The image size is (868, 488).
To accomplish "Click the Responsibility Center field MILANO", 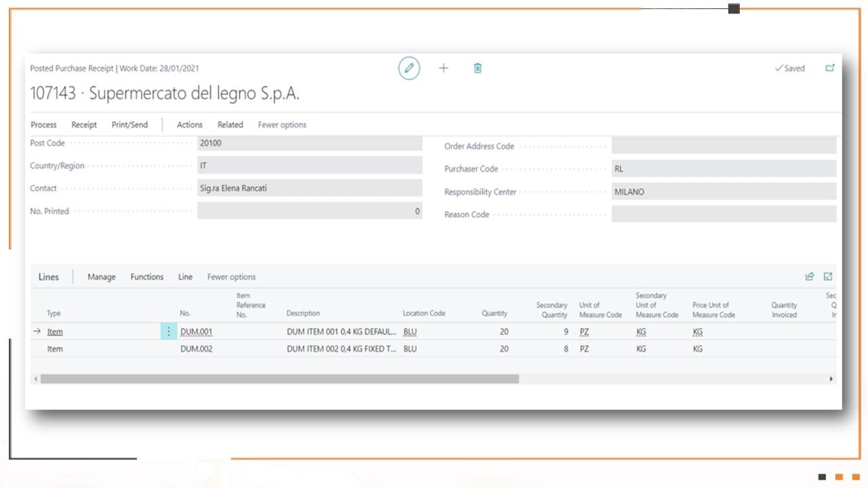I will point(724,192).
